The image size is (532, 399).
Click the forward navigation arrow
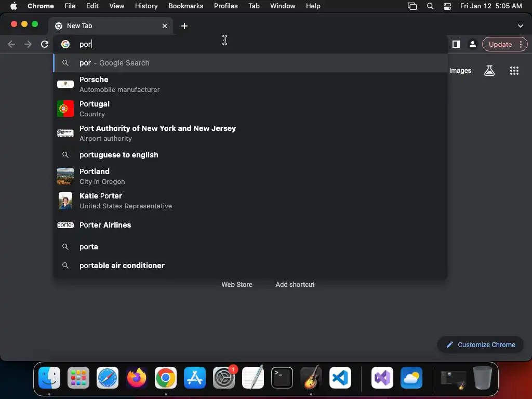pos(28,44)
